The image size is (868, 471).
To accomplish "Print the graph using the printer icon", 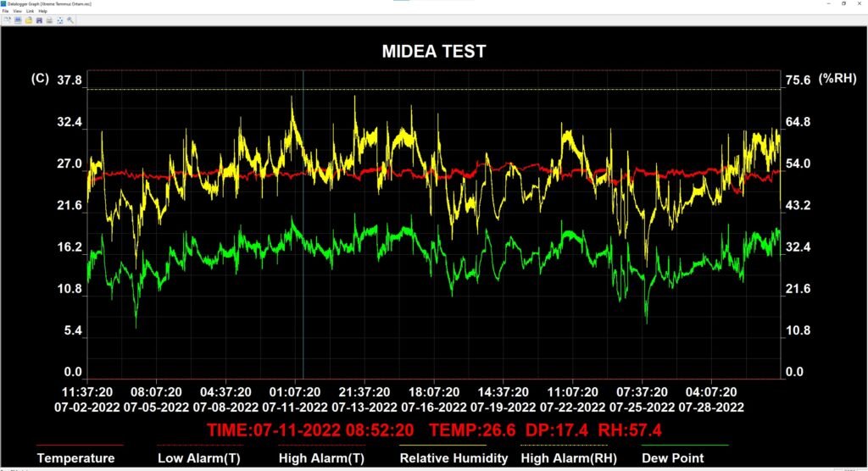I will [x=49, y=20].
